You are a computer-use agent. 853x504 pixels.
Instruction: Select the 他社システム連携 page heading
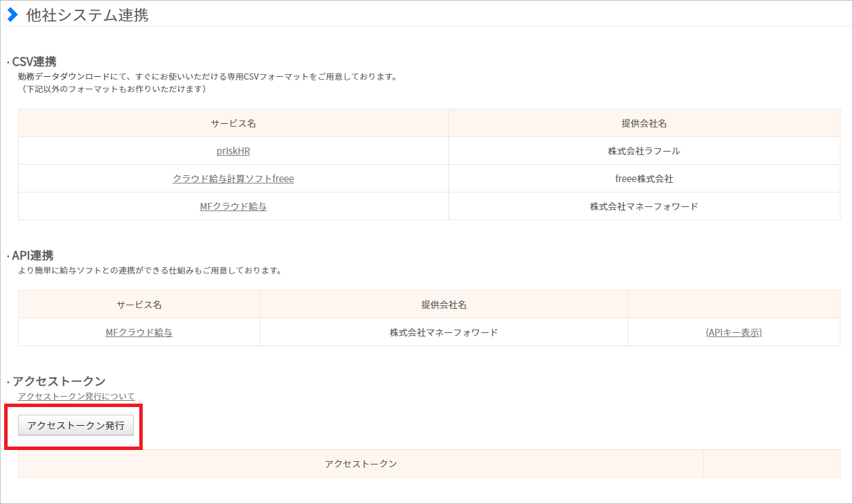(87, 15)
